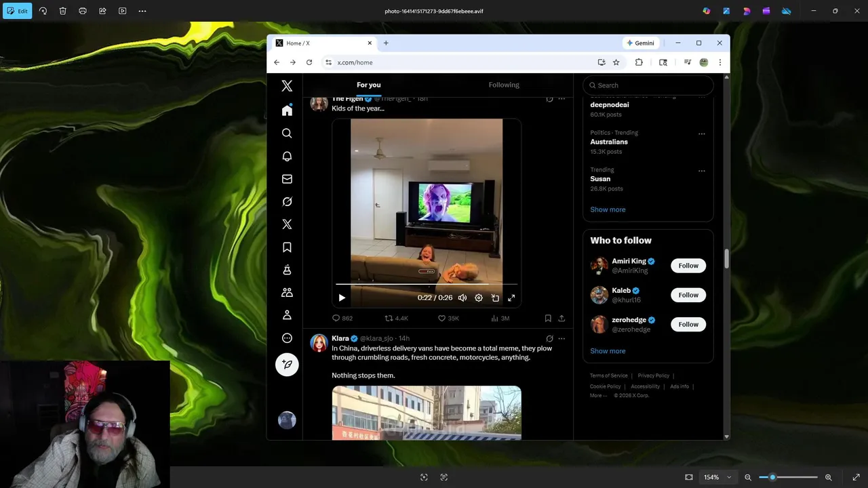Like the post showing 35K
The width and height of the screenshot is (868, 488).
tap(448, 318)
